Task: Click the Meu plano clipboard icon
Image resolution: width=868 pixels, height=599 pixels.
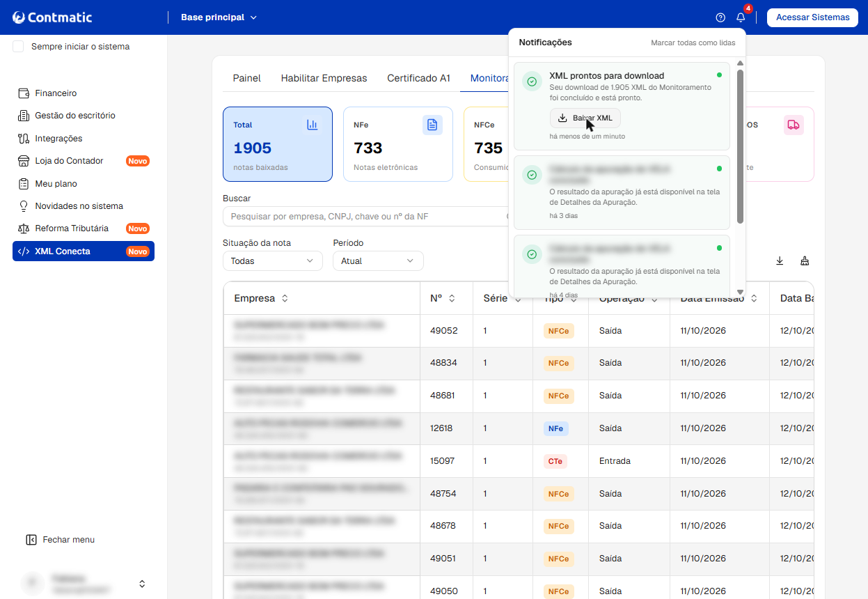Action: coord(23,184)
